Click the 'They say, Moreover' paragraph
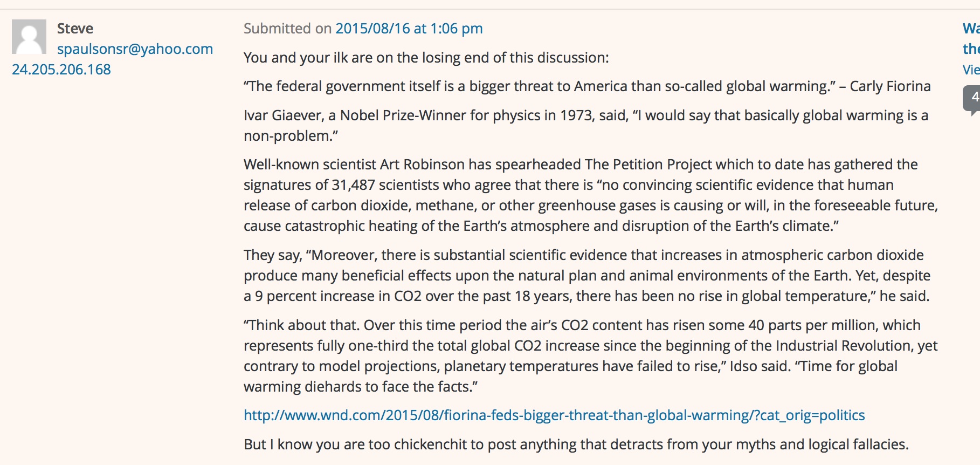 point(586,276)
